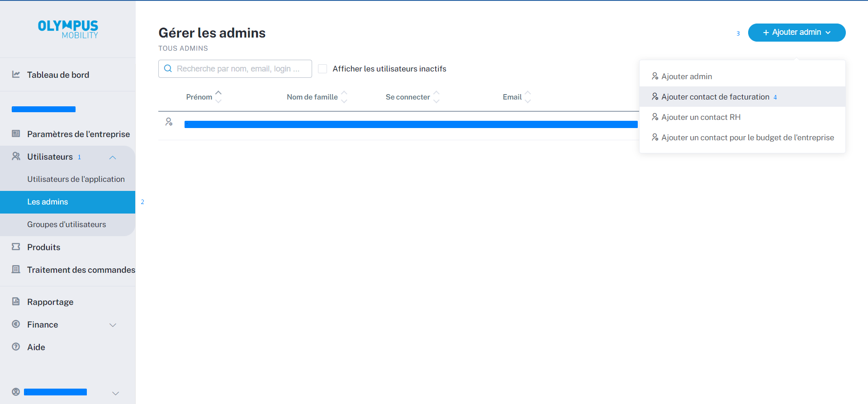Image resolution: width=868 pixels, height=404 pixels.
Task: Click the Olympus Mobility logo
Action: click(x=68, y=29)
